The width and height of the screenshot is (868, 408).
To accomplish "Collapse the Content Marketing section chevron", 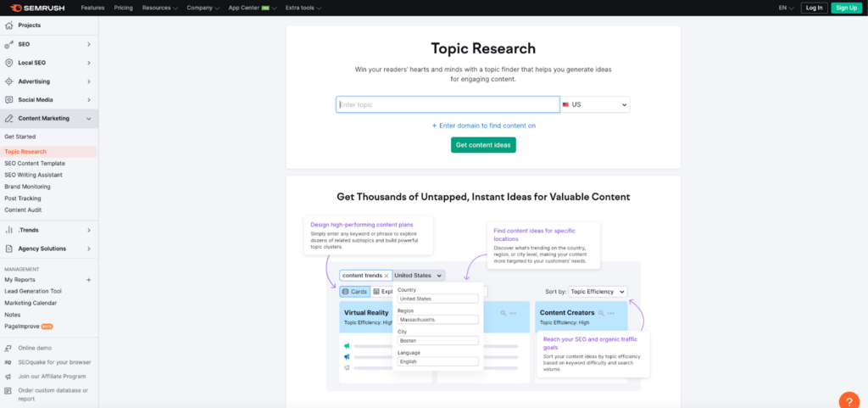I will coord(88,119).
